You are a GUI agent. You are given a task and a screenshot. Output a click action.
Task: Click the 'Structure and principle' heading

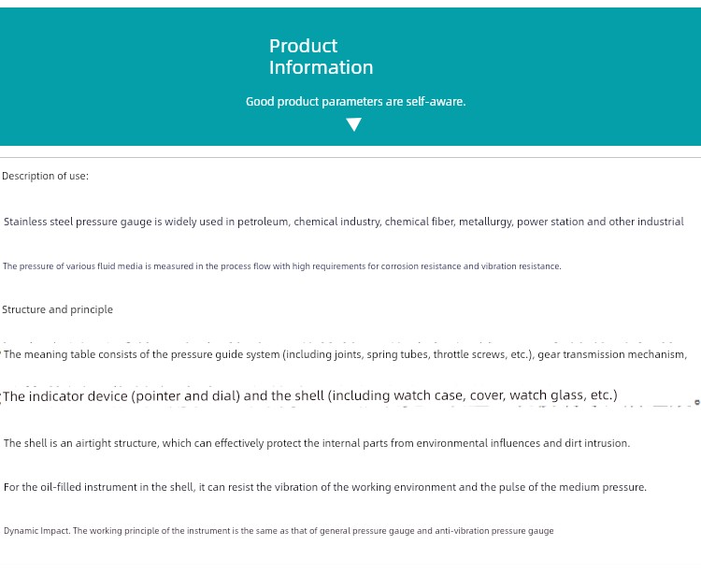[57, 309]
